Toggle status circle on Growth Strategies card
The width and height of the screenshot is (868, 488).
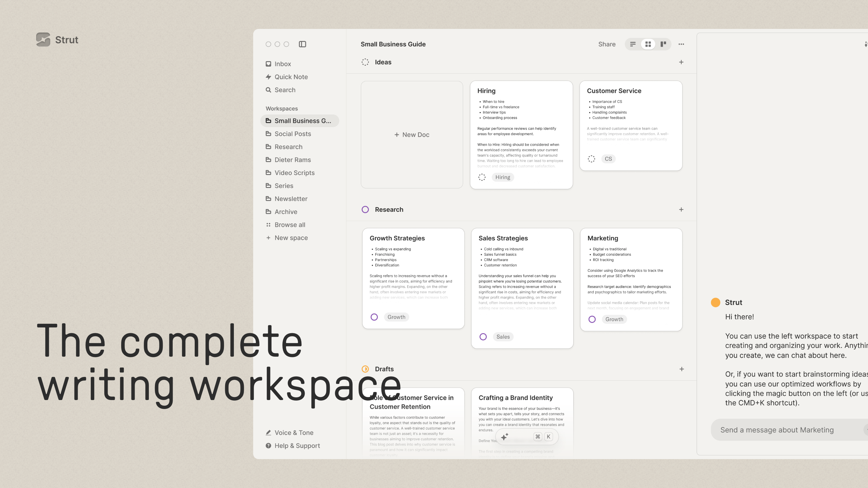[374, 317]
